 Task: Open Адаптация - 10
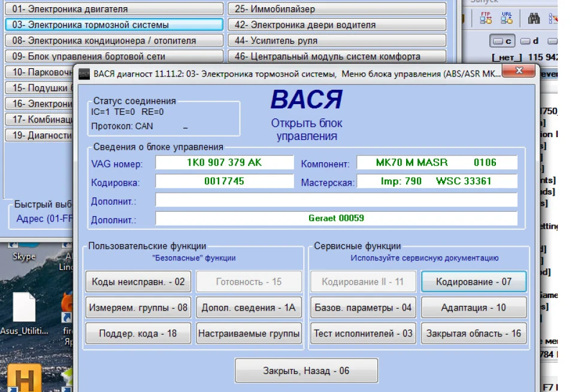(x=474, y=308)
